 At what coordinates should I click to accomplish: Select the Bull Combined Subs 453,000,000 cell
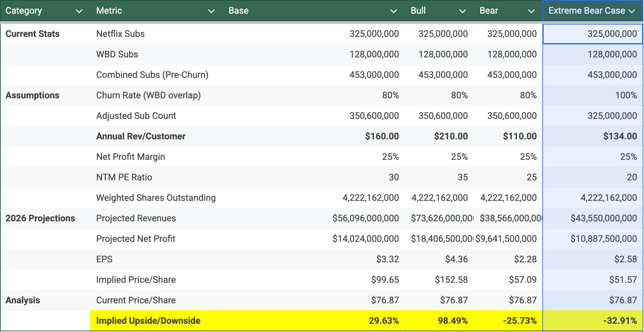(439, 75)
